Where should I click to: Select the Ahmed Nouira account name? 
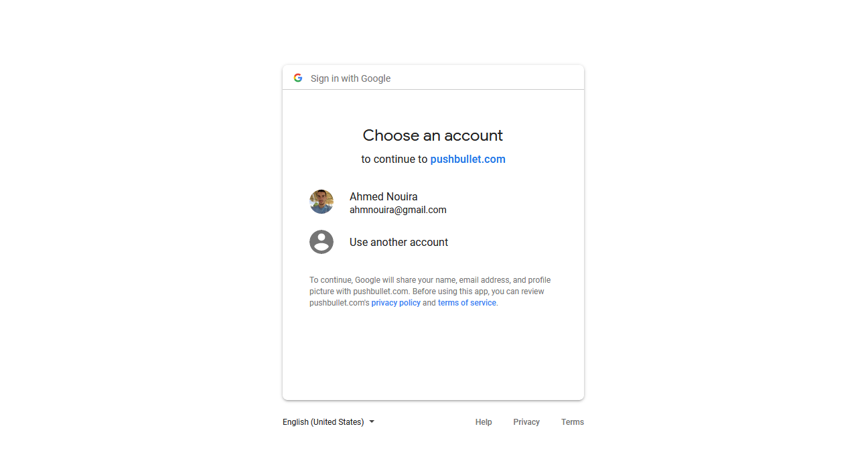[x=384, y=196]
